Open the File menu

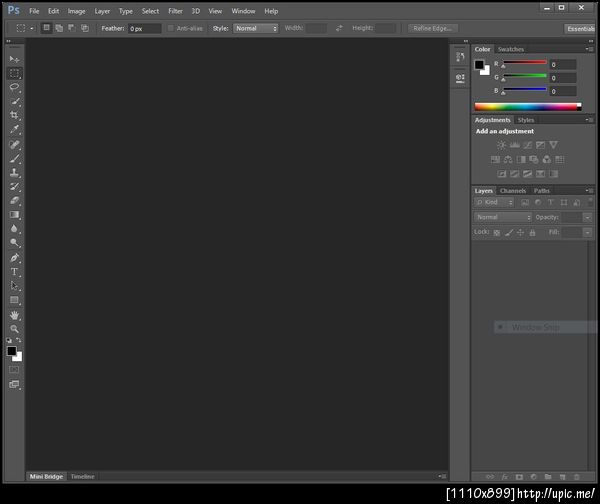[34, 11]
